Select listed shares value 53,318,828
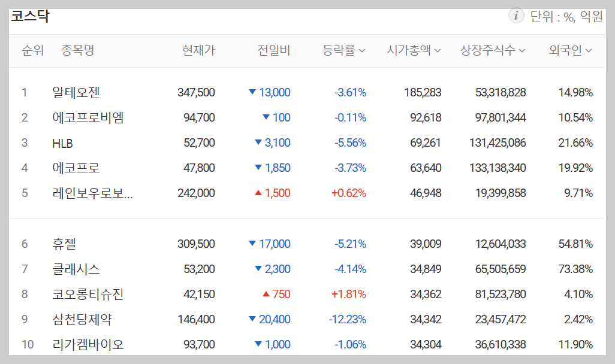 (x=501, y=92)
